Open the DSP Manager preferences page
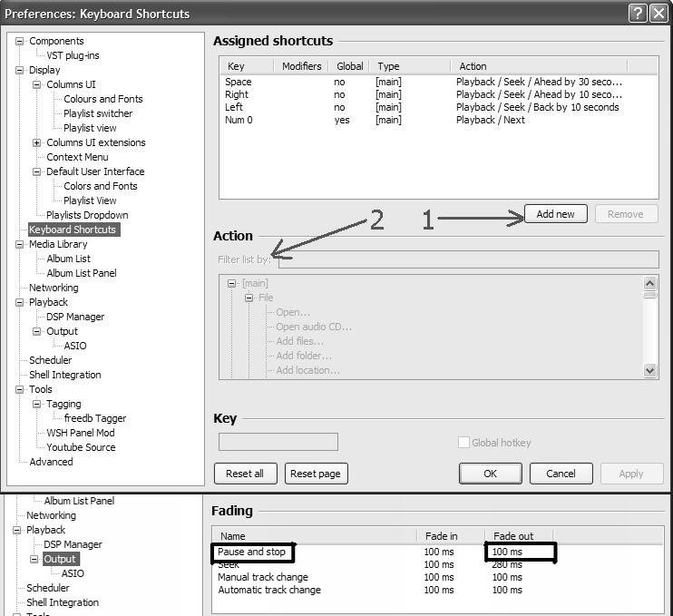 [75, 317]
